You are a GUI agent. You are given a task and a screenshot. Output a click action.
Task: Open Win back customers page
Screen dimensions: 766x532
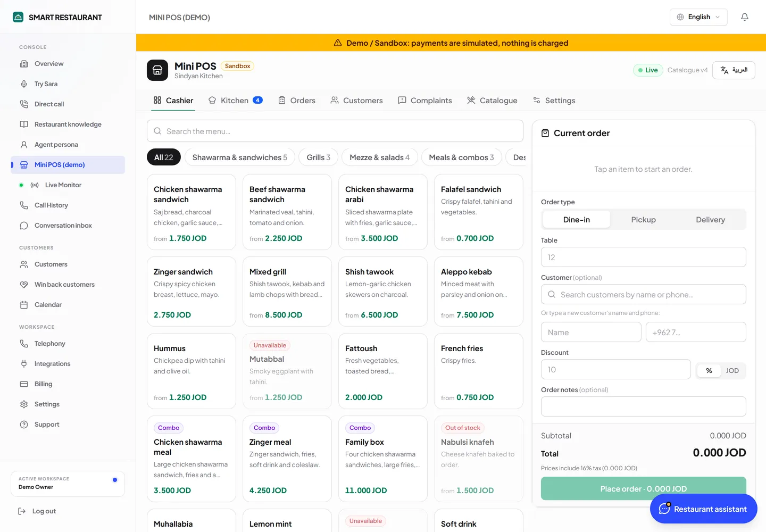[68, 285]
